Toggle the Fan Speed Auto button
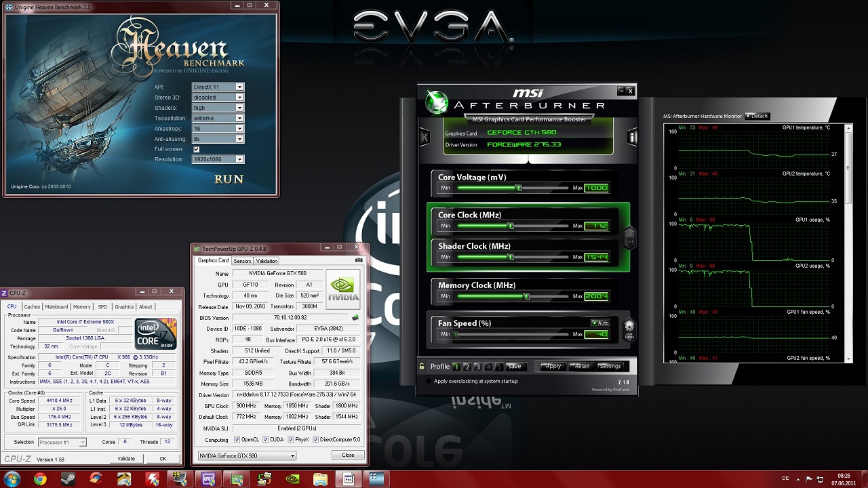 [599, 323]
